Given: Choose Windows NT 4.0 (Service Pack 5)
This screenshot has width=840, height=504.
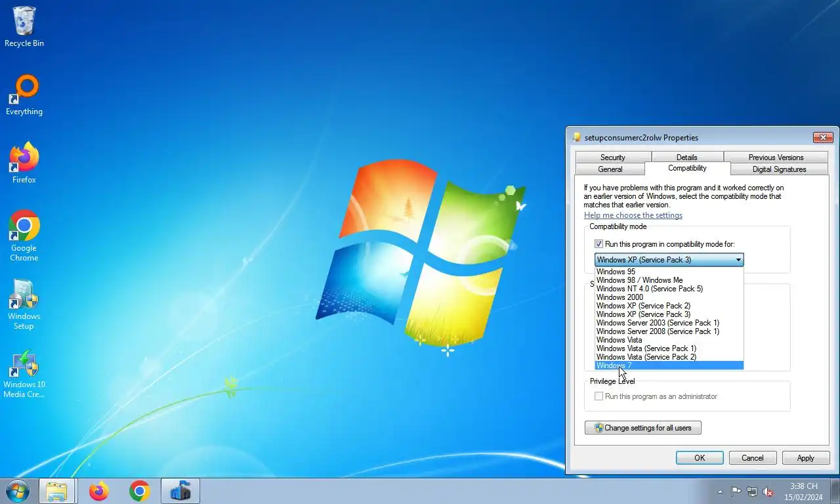Looking at the screenshot, I should click(669, 289).
